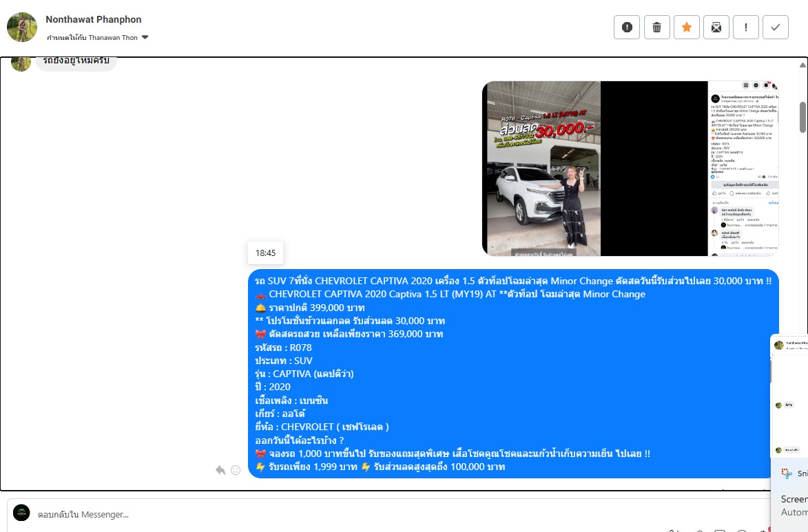The image size is (808, 532).
Task: Click the 'ปี : 2020' line in message
Action: (273, 387)
